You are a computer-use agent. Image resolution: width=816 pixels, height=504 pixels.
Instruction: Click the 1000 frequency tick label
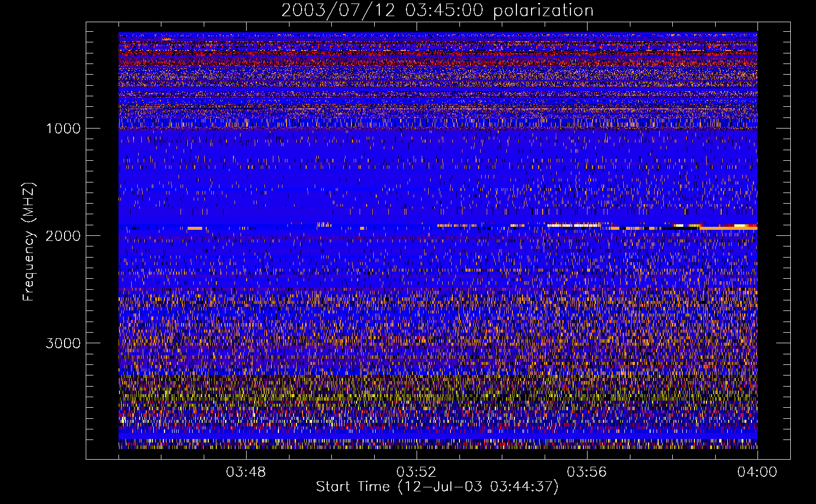pos(64,129)
